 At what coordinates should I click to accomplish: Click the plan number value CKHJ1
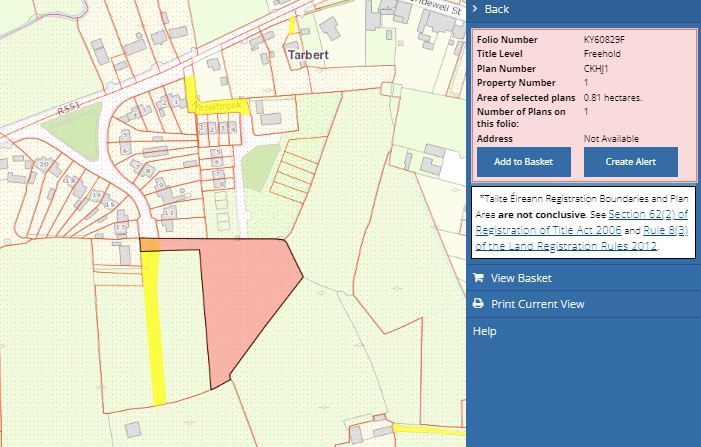(x=598, y=69)
